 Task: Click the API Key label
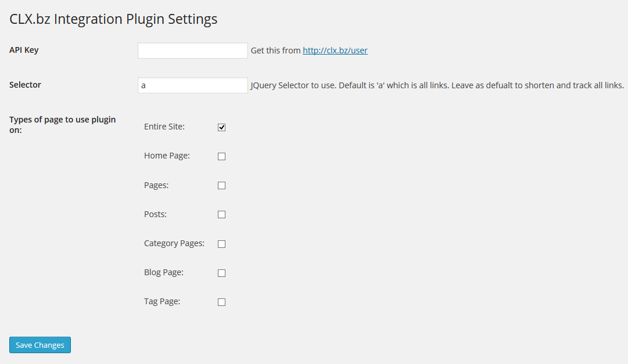coord(24,50)
